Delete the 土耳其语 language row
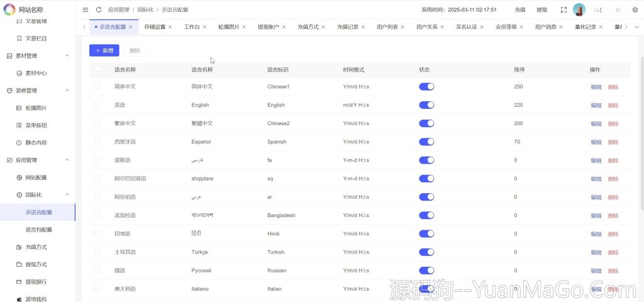This screenshot has height=302, width=644. tap(613, 253)
